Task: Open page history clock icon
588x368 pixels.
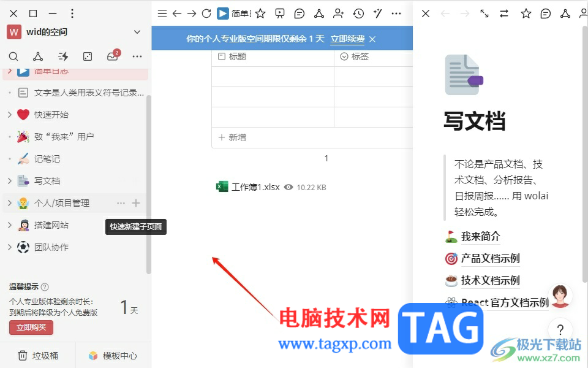Action: point(358,14)
